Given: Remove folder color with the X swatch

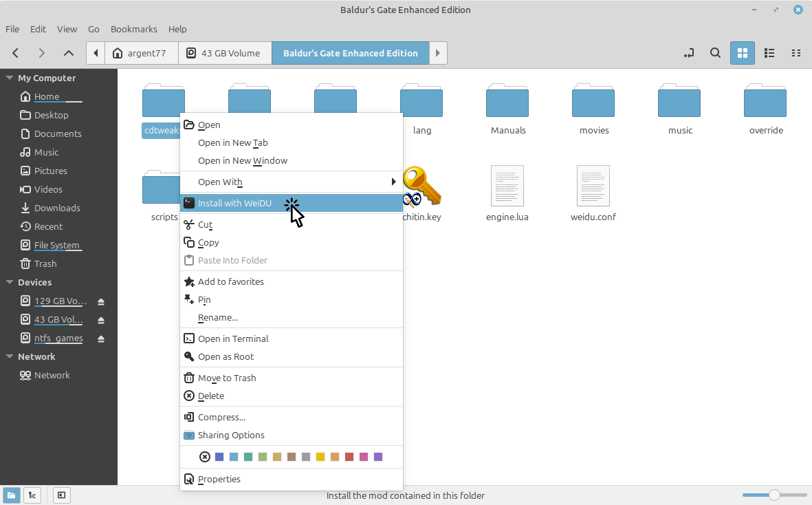Looking at the screenshot, I should point(205,457).
